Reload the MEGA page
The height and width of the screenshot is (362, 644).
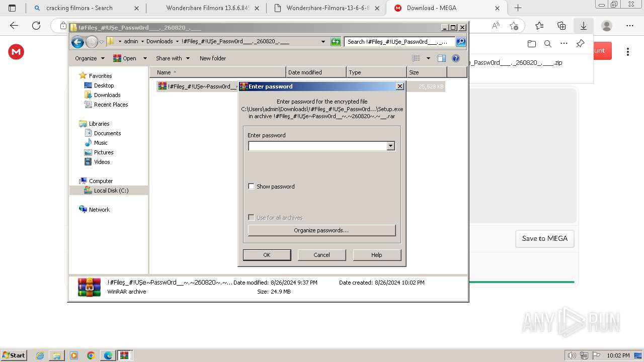[36, 26]
